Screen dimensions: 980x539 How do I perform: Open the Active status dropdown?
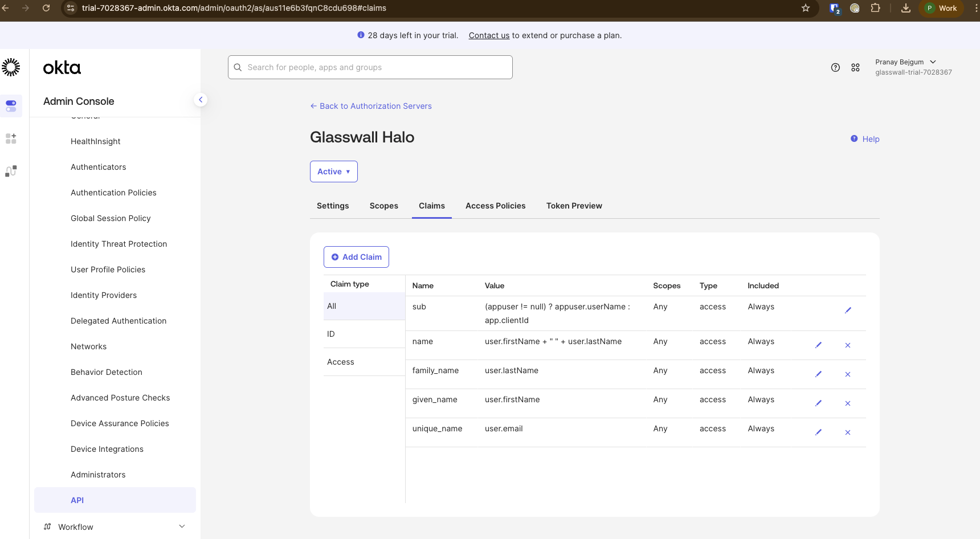pyautogui.click(x=333, y=171)
